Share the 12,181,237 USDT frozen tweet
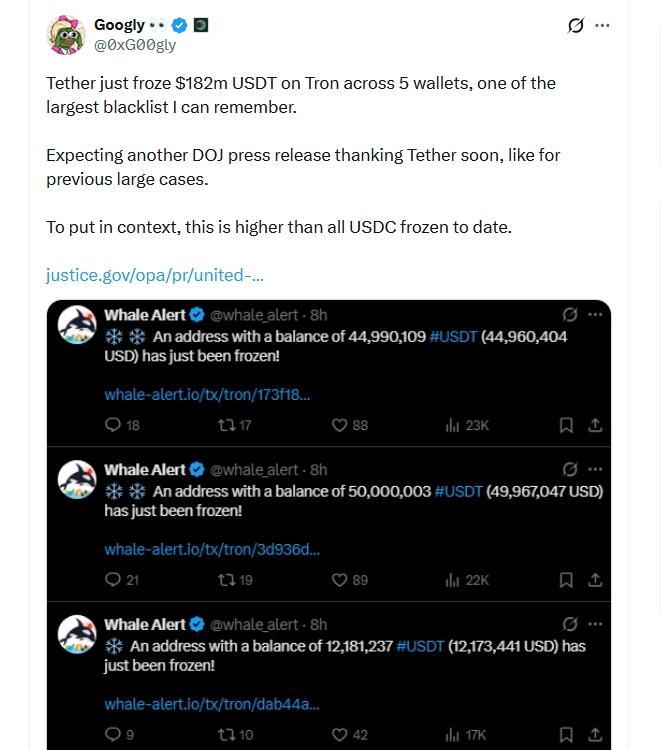Image resolution: width=661 pixels, height=750 pixels. coord(594,735)
